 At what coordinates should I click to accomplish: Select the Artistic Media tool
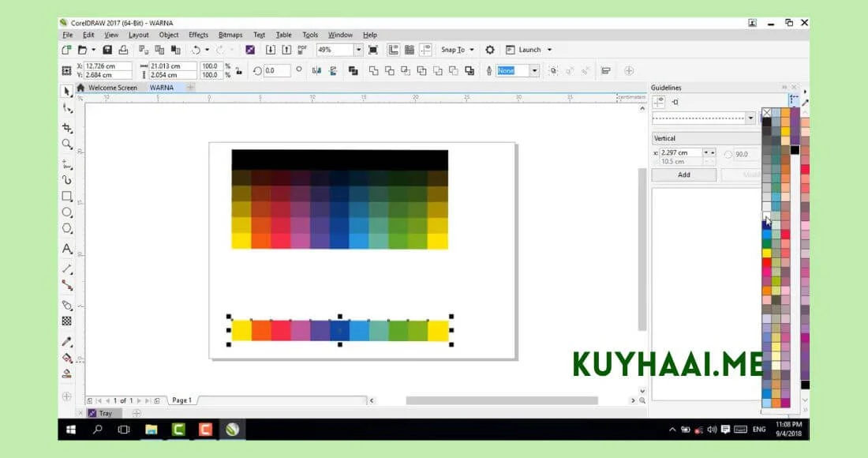(x=67, y=181)
